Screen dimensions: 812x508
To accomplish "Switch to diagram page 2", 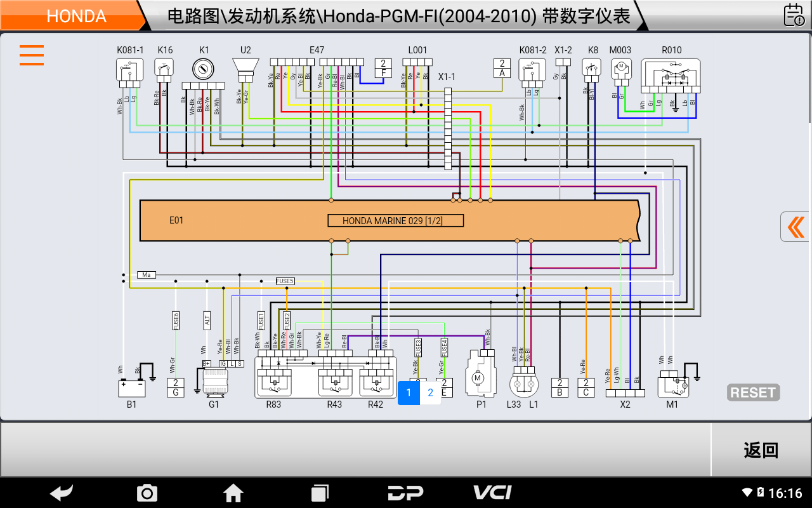I will 430,392.
